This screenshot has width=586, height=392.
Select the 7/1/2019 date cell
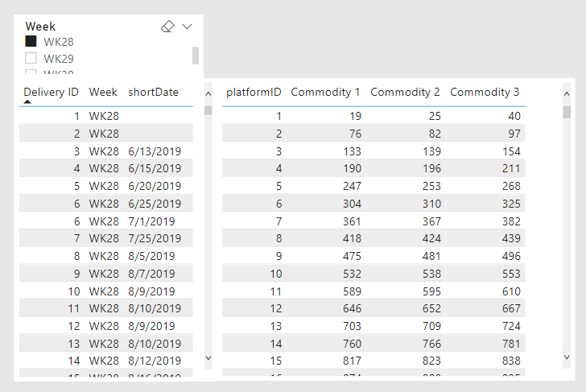151,221
